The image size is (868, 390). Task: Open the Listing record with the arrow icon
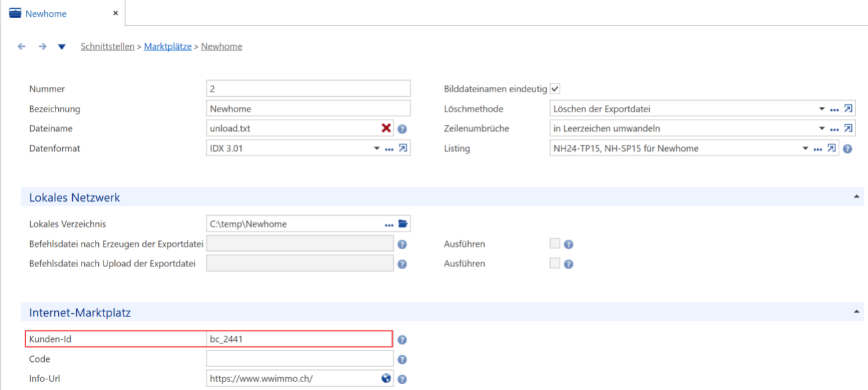831,148
